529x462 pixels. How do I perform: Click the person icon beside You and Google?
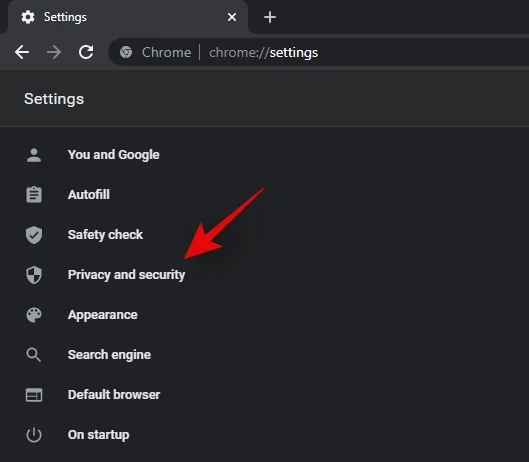point(34,155)
